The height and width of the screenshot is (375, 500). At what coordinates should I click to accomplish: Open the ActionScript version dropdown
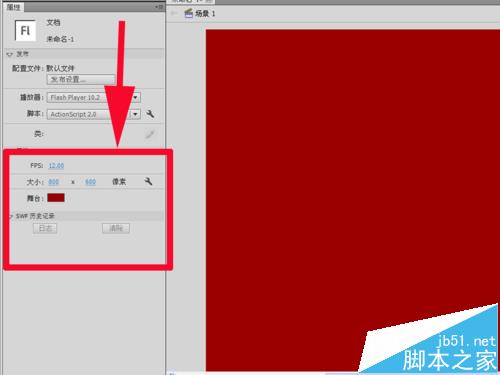coord(94,114)
